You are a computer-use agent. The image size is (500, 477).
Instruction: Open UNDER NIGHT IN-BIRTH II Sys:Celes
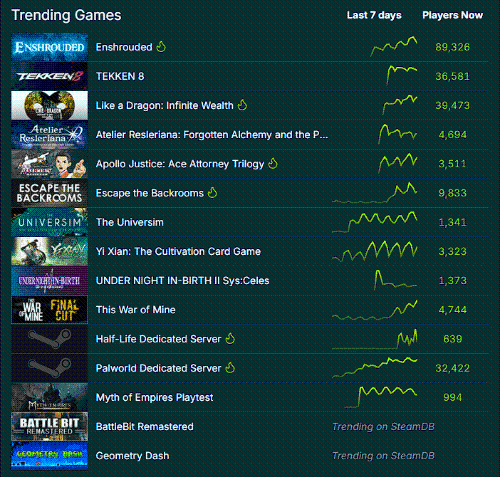pyautogui.click(x=182, y=281)
